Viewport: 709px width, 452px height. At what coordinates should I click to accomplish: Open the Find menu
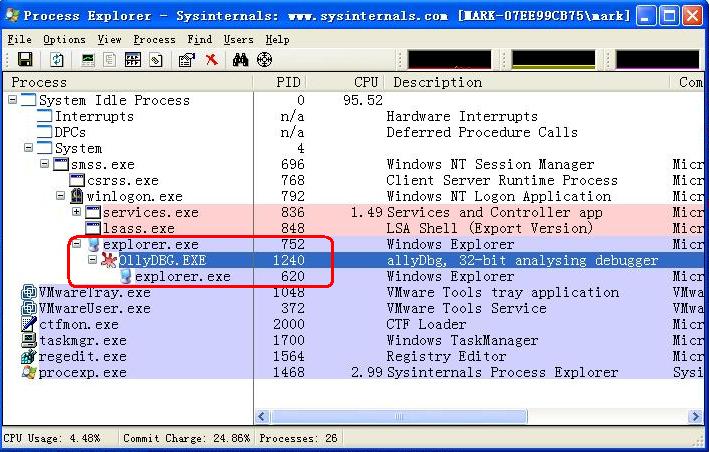[199, 40]
